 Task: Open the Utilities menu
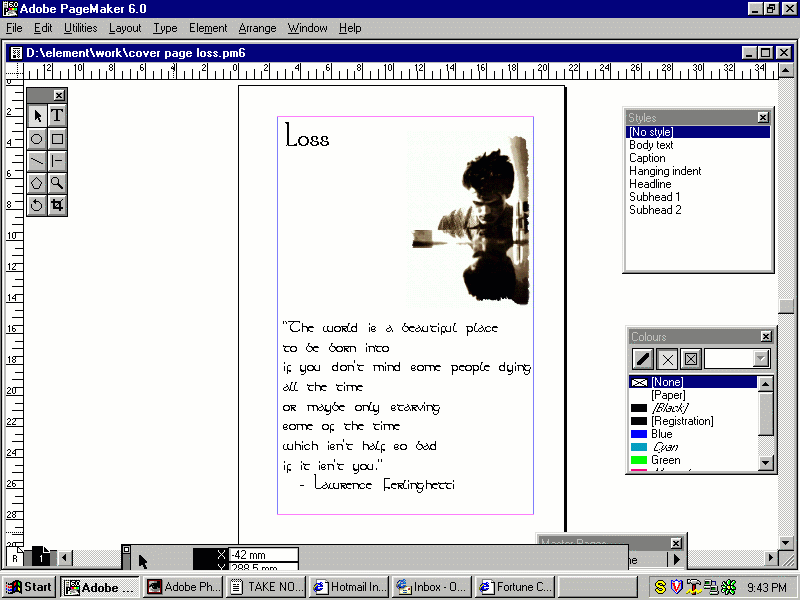click(x=81, y=28)
